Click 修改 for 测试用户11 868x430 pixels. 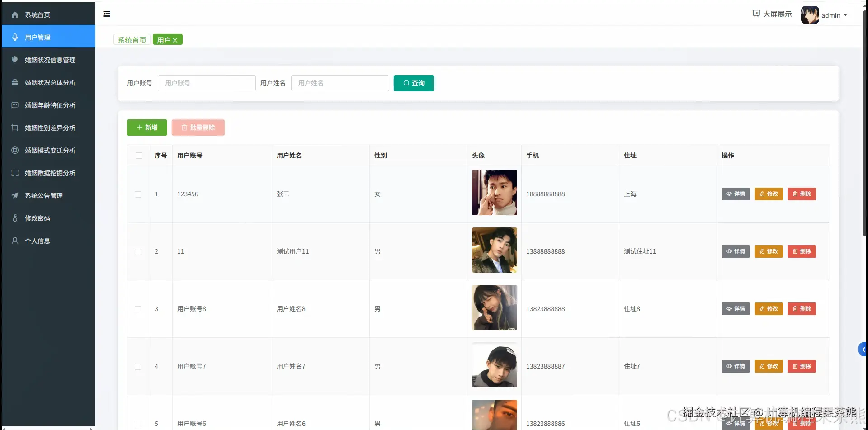tap(769, 251)
